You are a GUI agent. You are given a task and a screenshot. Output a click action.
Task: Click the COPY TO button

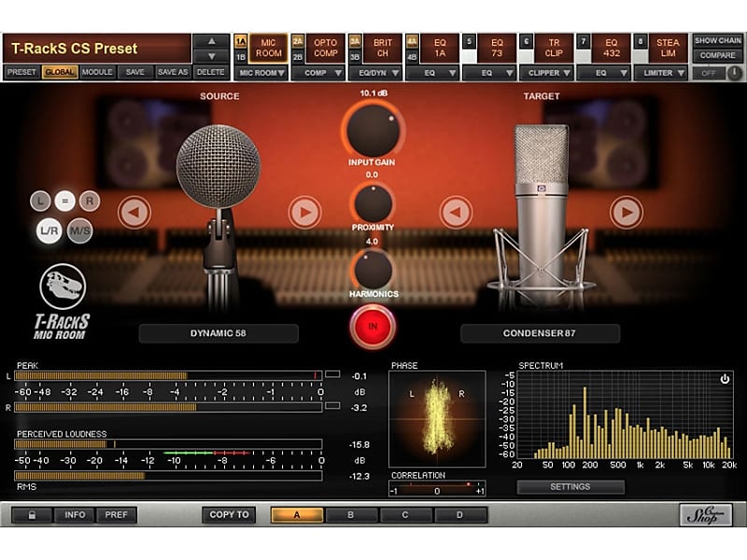pos(227,514)
